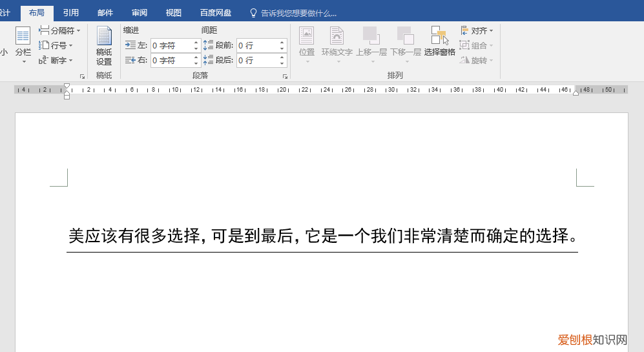This screenshot has width=644, height=352.
Task: Open the 行号 line numbers dropdown
Action: 56,45
